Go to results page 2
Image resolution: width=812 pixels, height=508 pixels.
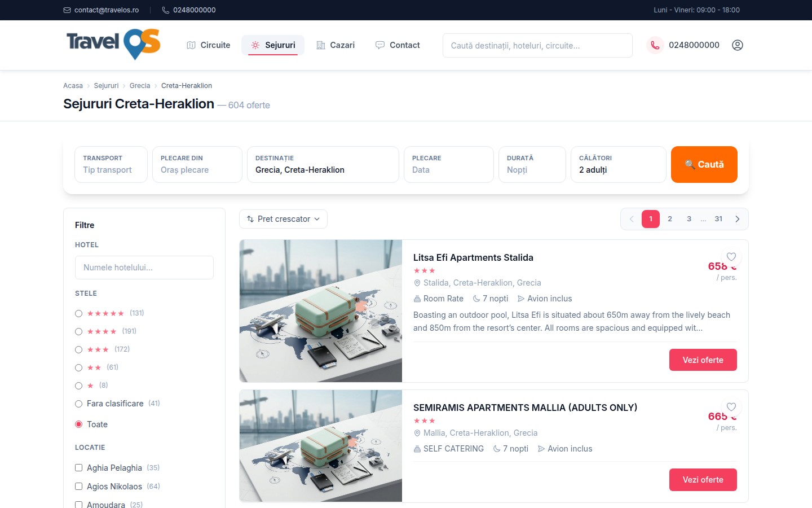point(670,219)
